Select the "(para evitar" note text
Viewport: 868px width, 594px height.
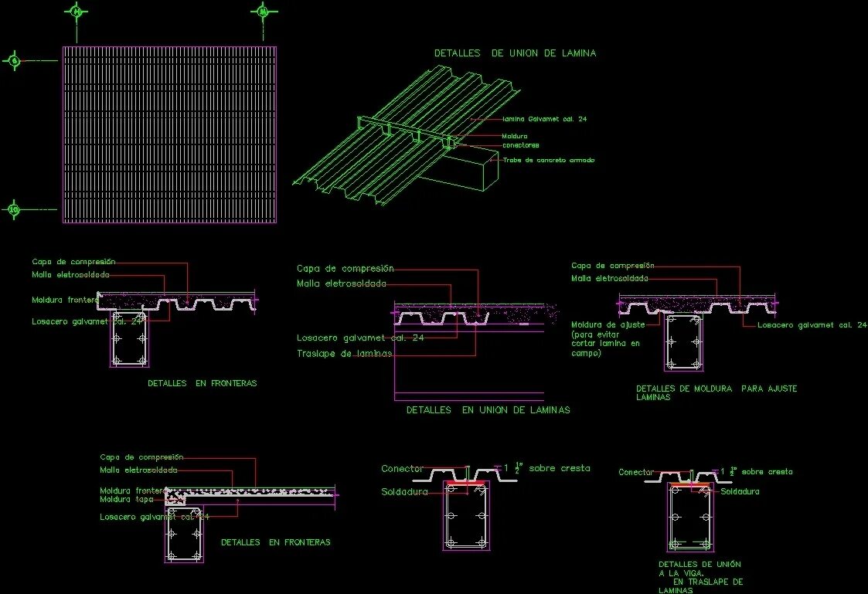595,334
